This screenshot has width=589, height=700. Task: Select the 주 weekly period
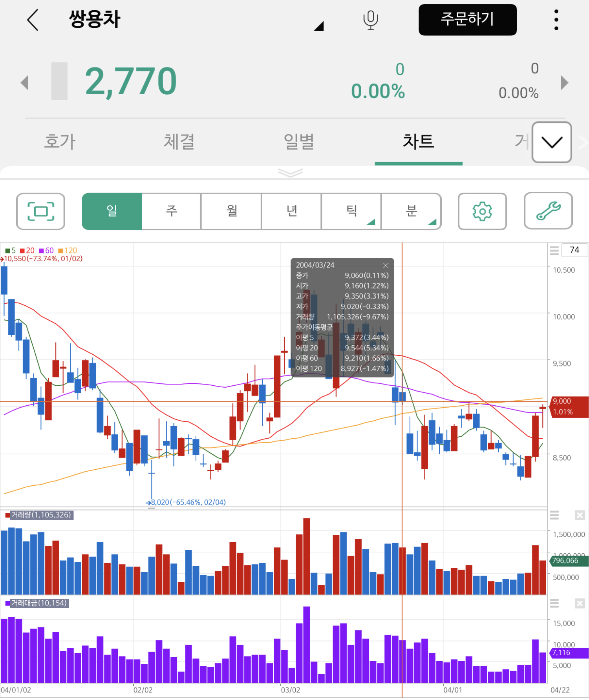pyautogui.click(x=172, y=211)
